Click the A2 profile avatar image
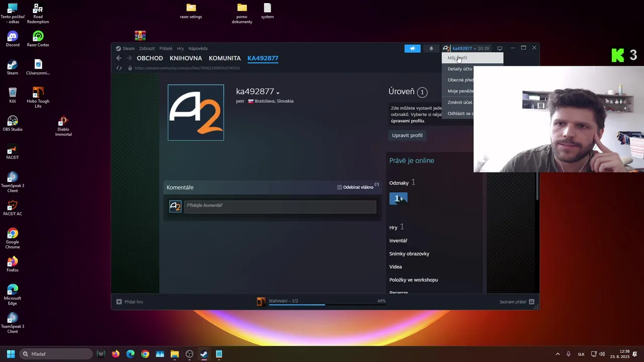 [x=196, y=113]
